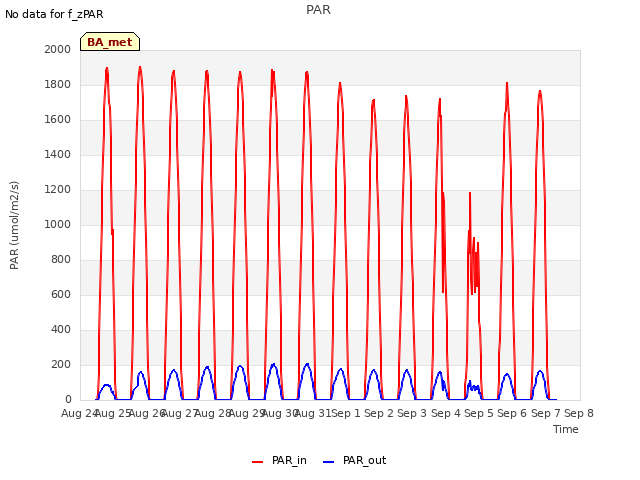
Task: Click the 1000 y-axis tick label
Action: (58, 224)
